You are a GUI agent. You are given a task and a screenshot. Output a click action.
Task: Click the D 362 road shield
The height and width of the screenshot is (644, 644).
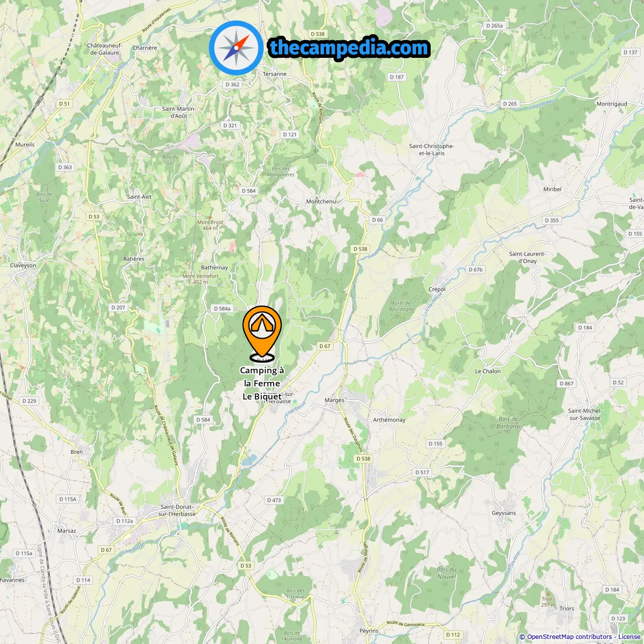232,85
